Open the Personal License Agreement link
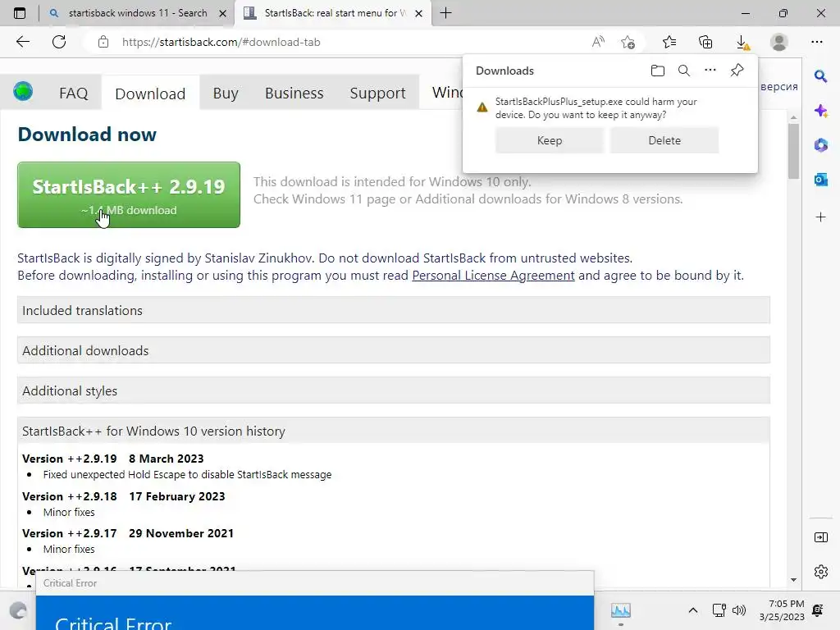This screenshot has height=630, width=840. (x=493, y=276)
